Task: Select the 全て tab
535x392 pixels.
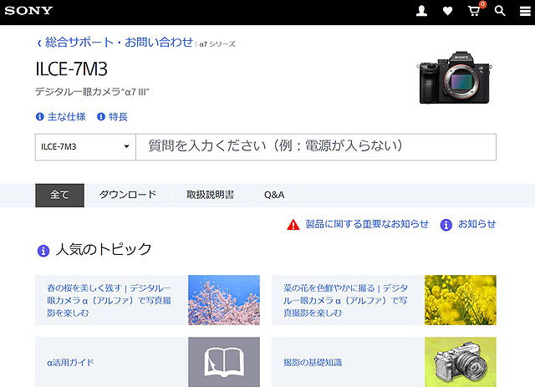Action: click(x=59, y=195)
